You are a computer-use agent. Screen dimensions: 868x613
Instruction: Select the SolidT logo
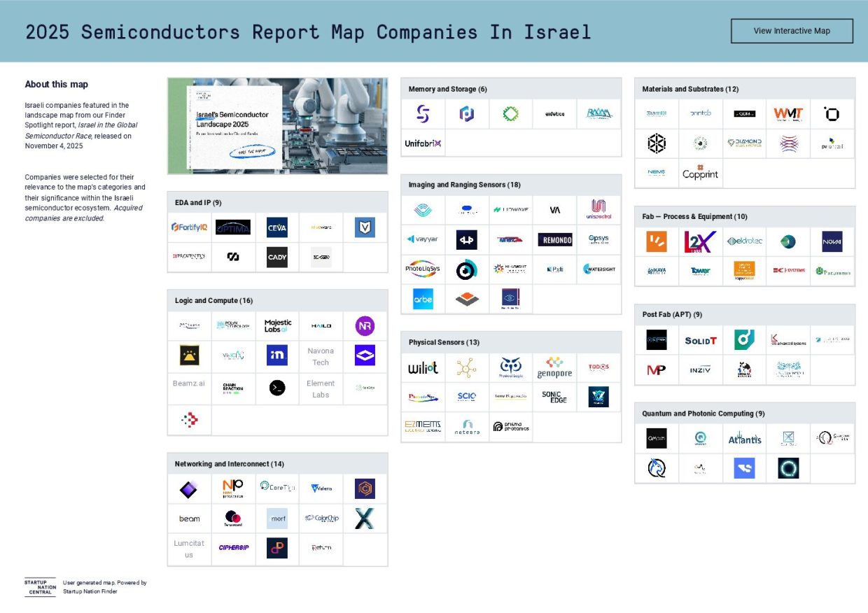[700, 341]
